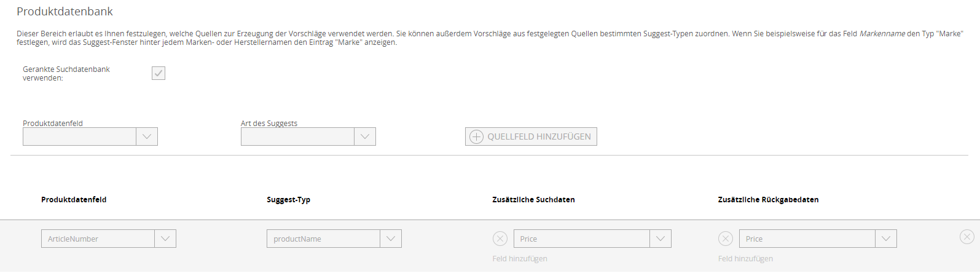980x273 pixels.
Task: Expand the Art des Suggests dropdown arrow
Action: click(365, 136)
